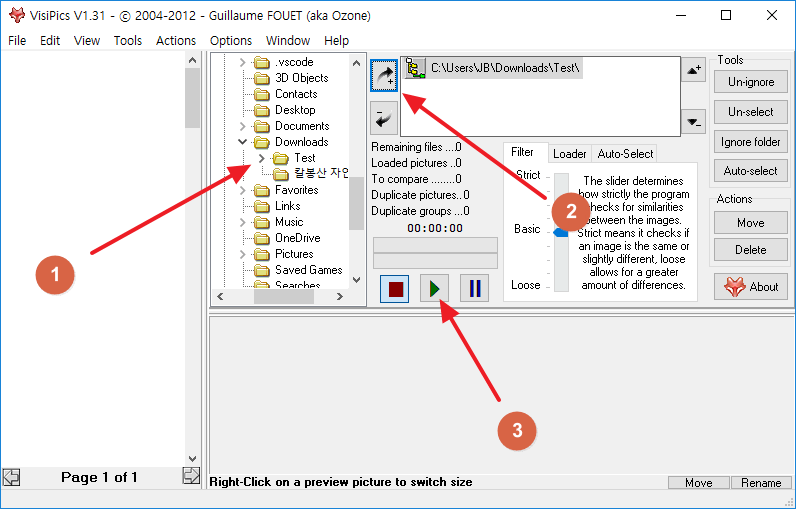Viewport: 796px width, 509px height.
Task: Collapse the Downloads folder
Action: pyautogui.click(x=242, y=142)
